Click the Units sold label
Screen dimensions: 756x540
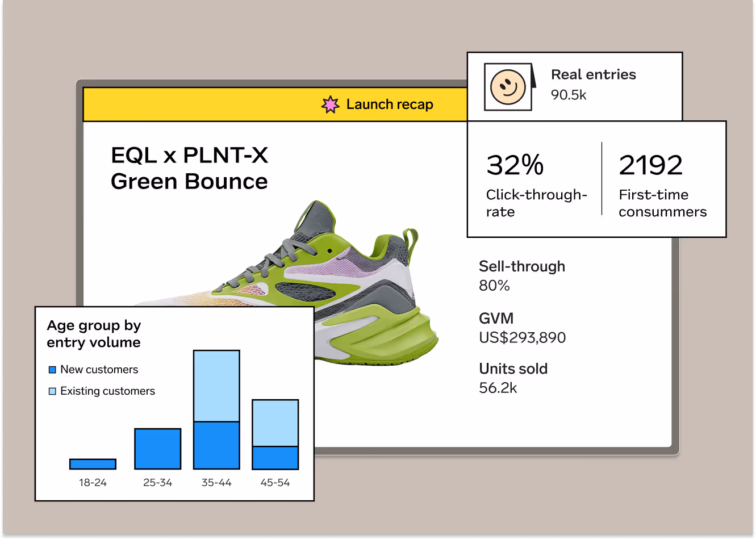(513, 369)
